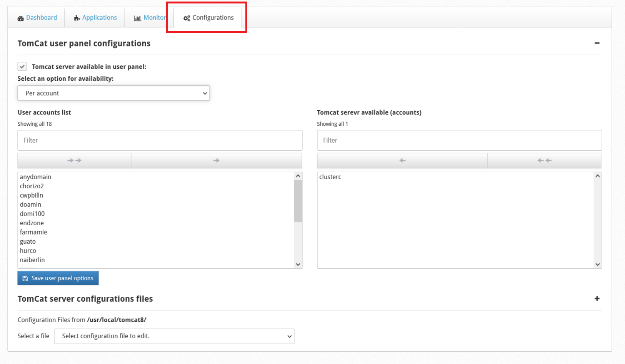Viewport: 625px width, 364px height.
Task: Select the Configurations tab
Action: tap(208, 18)
